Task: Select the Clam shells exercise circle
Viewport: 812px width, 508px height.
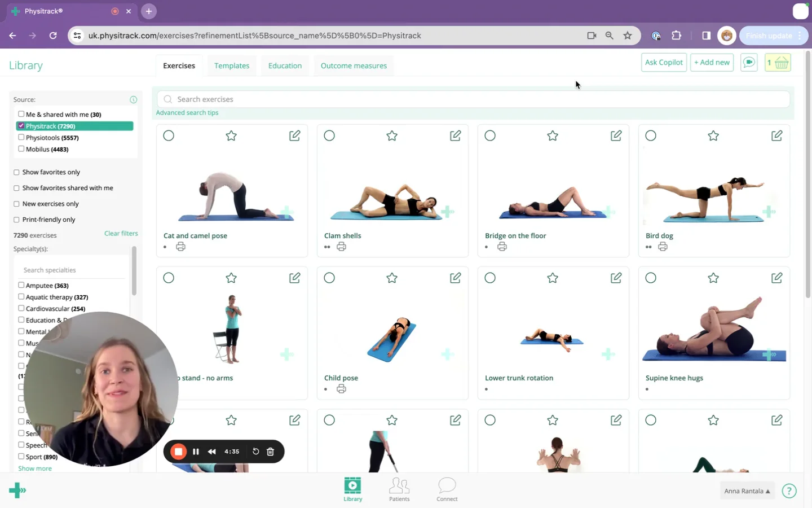Action: pyautogui.click(x=329, y=135)
